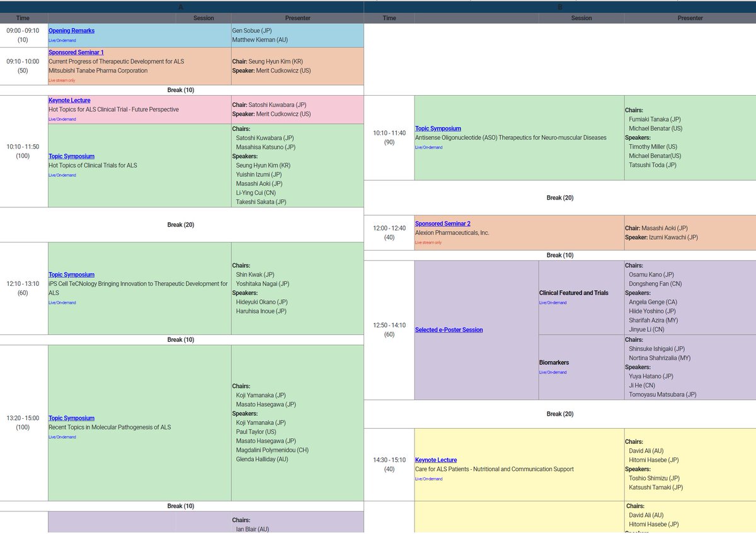Click speaker name 'Hideyuki Okano (JP)'
This screenshot has height=534, width=756.
262,302
